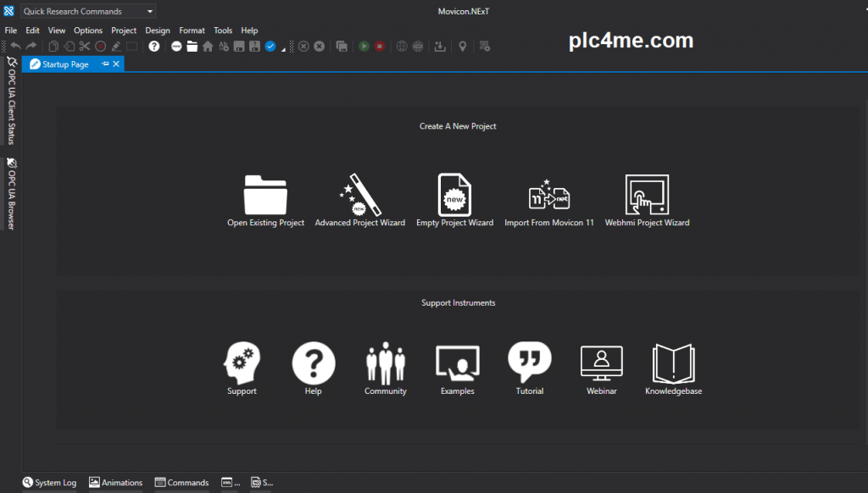Click the Copy icon in the toolbar
The height and width of the screenshot is (493, 868).
click(x=53, y=47)
